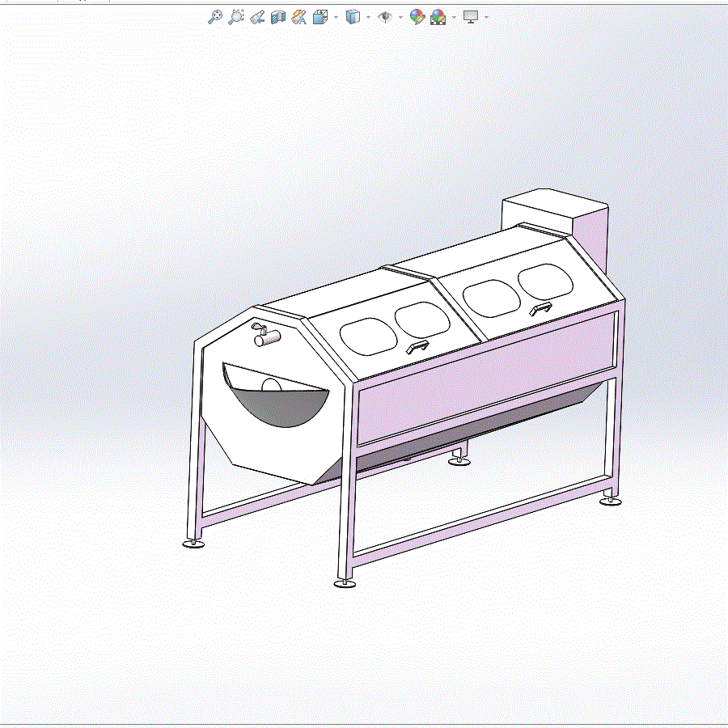Activate the Section View tool

278,18
